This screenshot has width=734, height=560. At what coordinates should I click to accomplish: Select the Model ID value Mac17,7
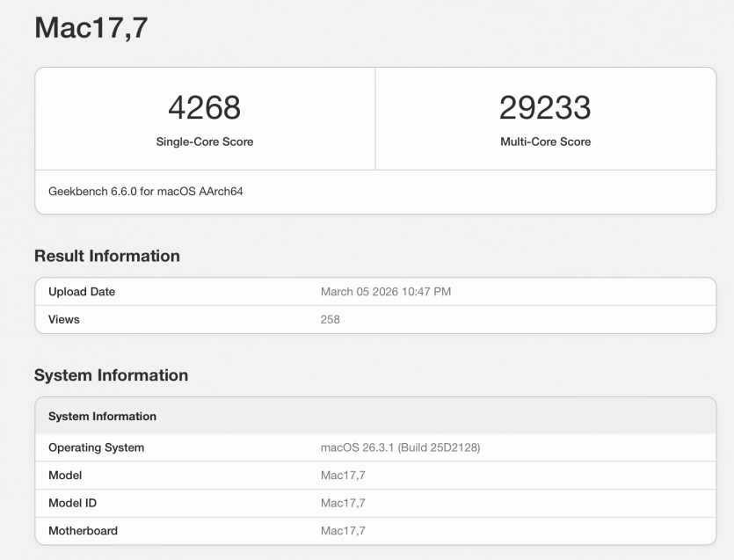(345, 503)
